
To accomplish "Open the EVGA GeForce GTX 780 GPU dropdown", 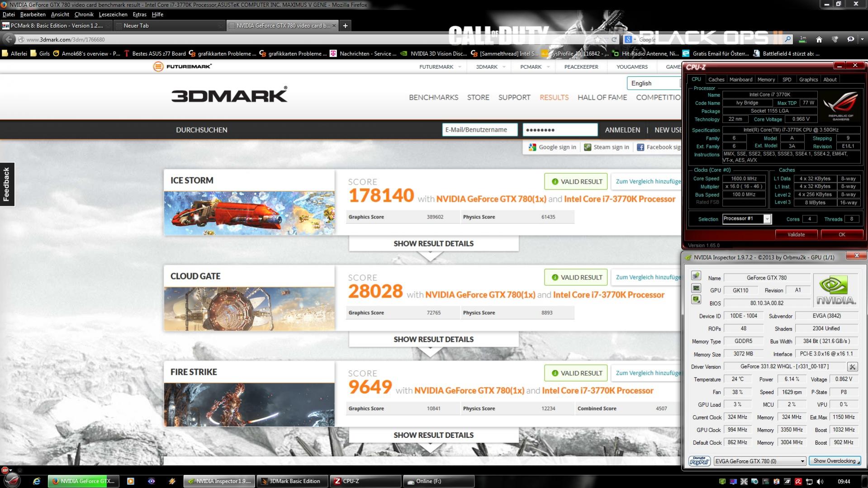I will coord(760,461).
